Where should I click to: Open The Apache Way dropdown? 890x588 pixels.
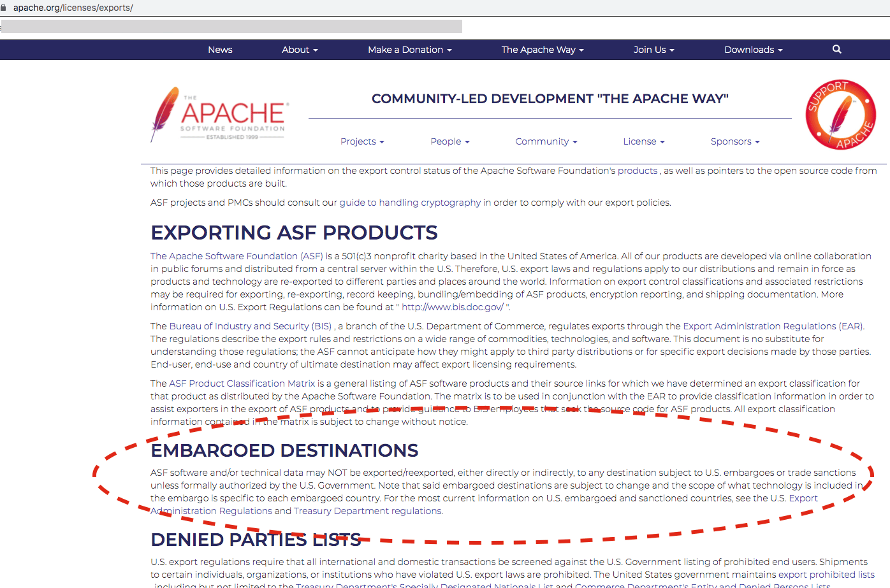(x=542, y=50)
